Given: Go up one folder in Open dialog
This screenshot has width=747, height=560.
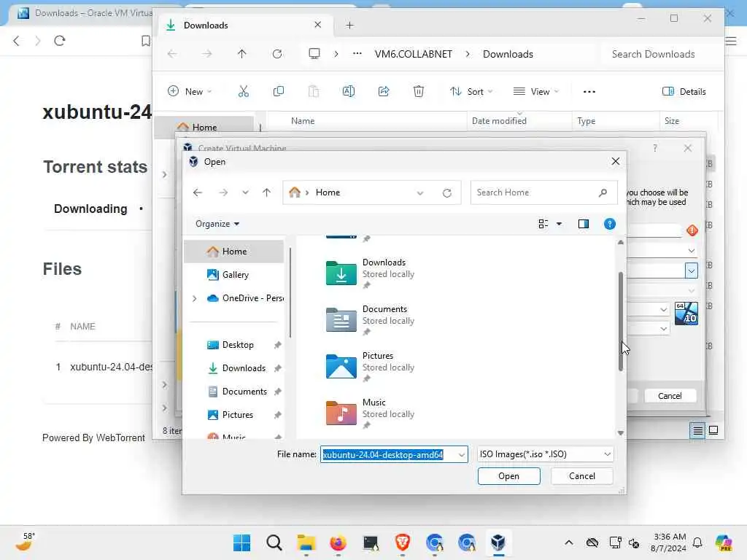Looking at the screenshot, I should click(266, 192).
